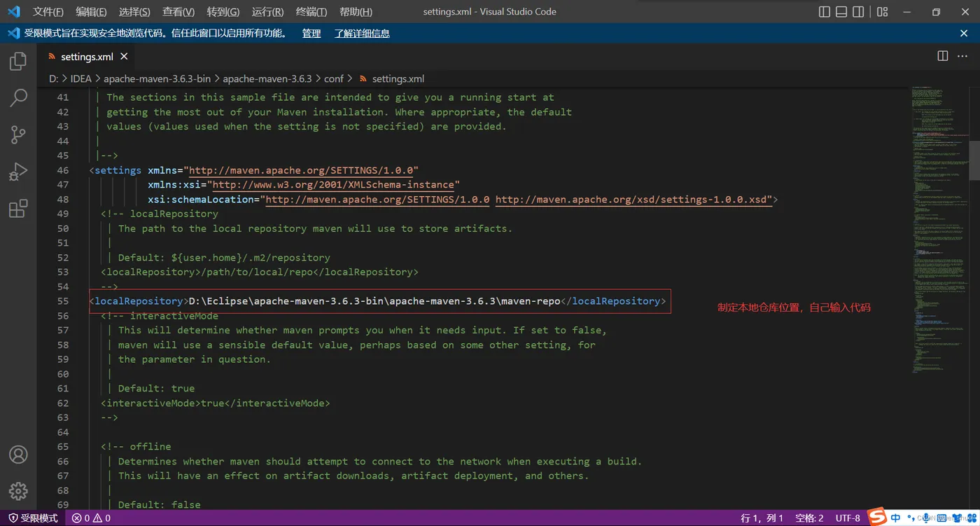980x526 pixels.
Task: Click the VS Code logo in title bar
Action: 13,11
